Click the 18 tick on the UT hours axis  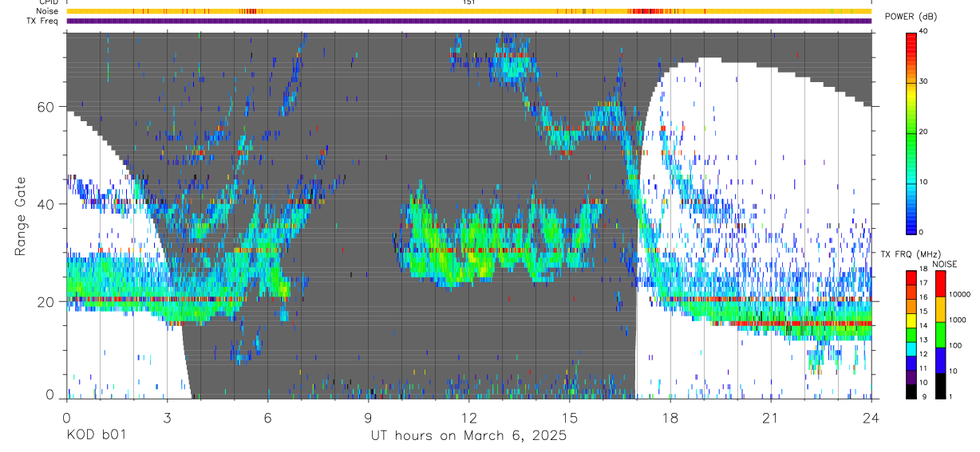tap(670, 417)
